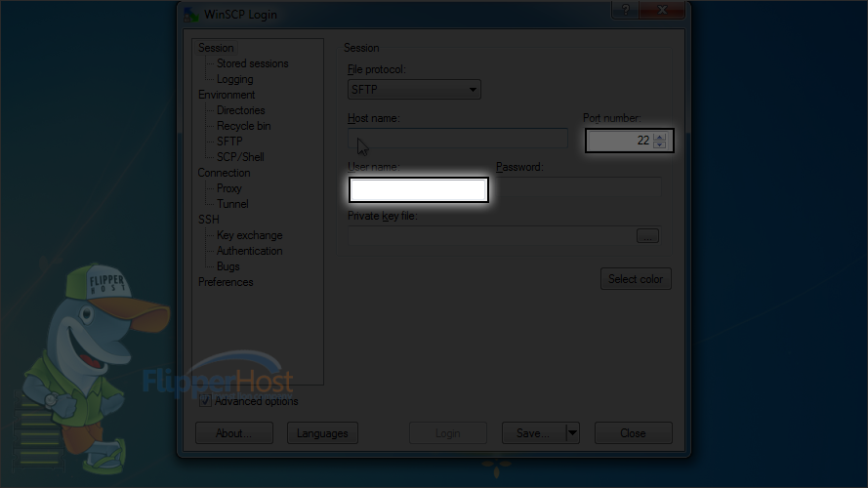The image size is (868, 488).
Task: Click Select color button
Action: pos(636,279)
